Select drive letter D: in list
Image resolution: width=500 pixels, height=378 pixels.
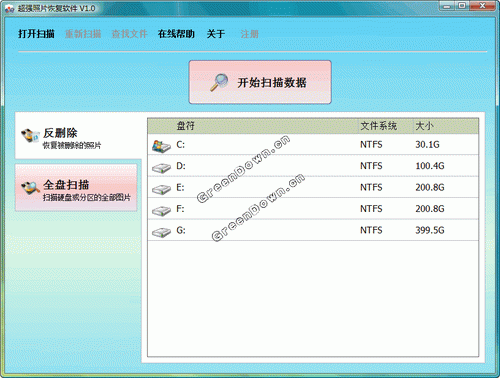pos(181,166)
